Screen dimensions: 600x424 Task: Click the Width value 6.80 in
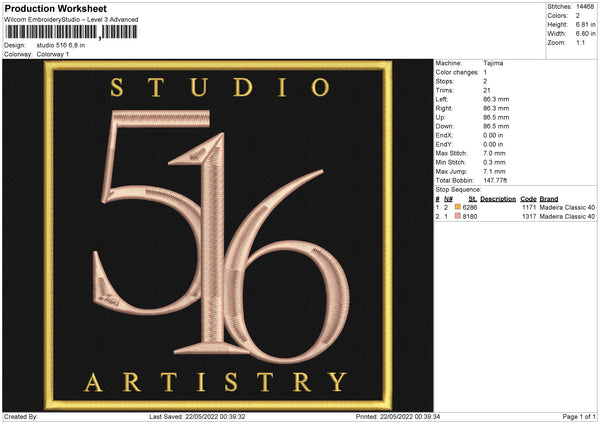585,34
